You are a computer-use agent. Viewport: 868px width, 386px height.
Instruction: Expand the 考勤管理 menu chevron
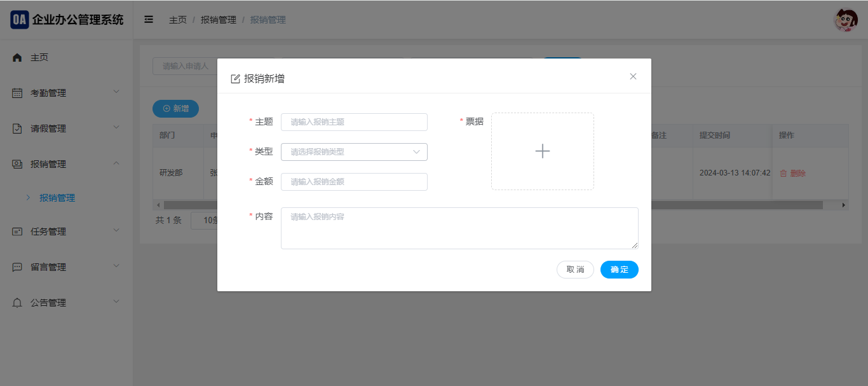tap(116, 92)
